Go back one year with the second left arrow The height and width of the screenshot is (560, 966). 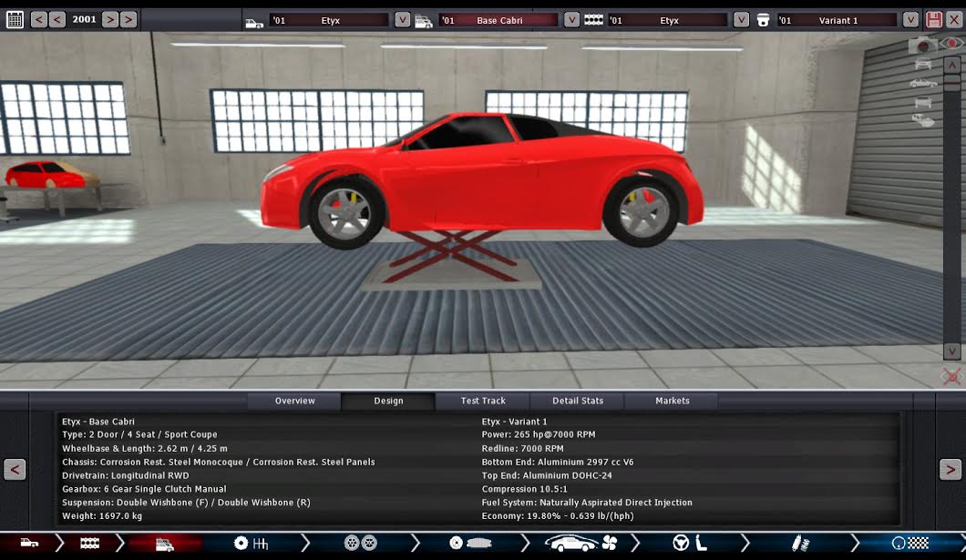[57, 20]
